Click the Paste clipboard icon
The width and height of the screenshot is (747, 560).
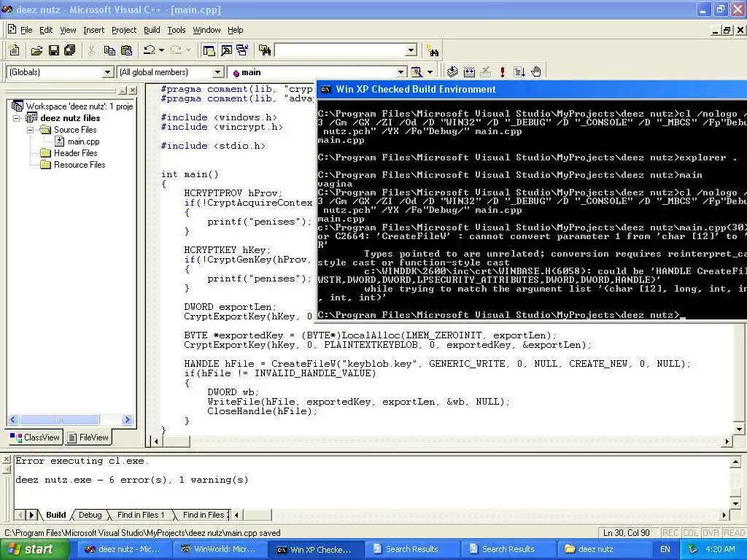126,50
